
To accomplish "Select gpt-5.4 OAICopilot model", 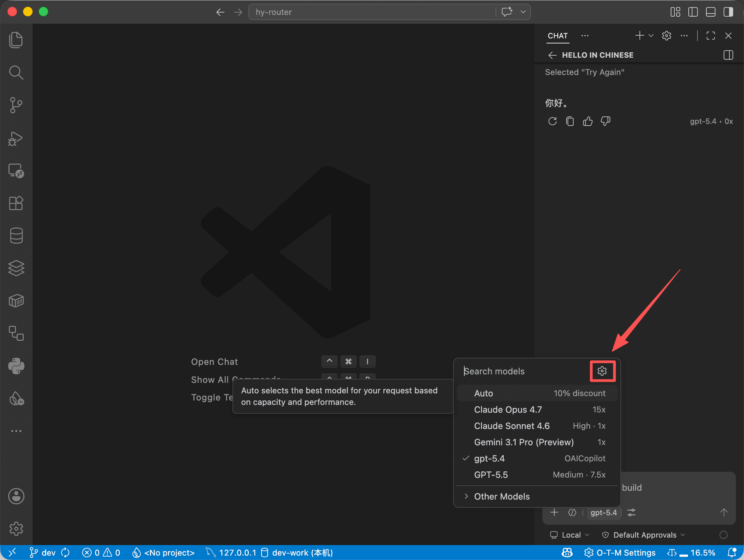I will [537, 459].
